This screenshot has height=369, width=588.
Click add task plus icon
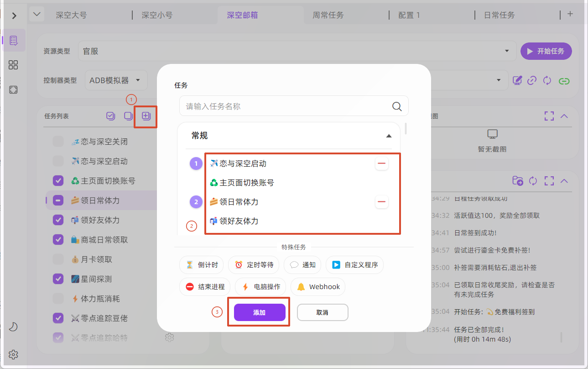tap(146, 116)
